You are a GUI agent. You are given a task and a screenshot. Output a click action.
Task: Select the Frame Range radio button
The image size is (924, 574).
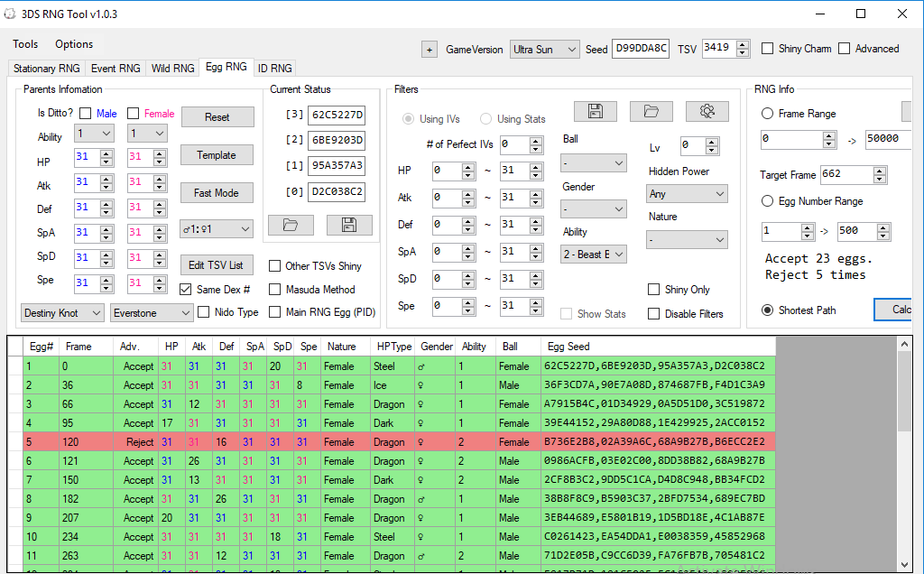point(768,114)
